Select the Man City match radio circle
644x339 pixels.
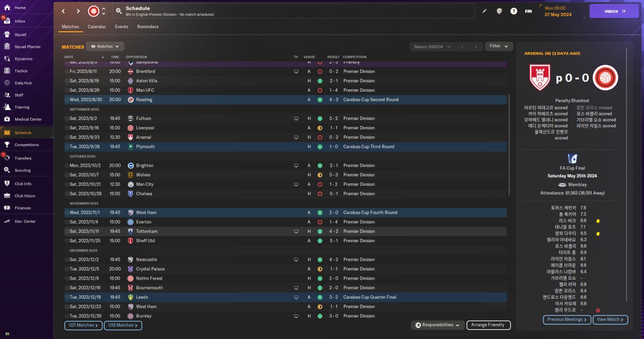(67, 184)
